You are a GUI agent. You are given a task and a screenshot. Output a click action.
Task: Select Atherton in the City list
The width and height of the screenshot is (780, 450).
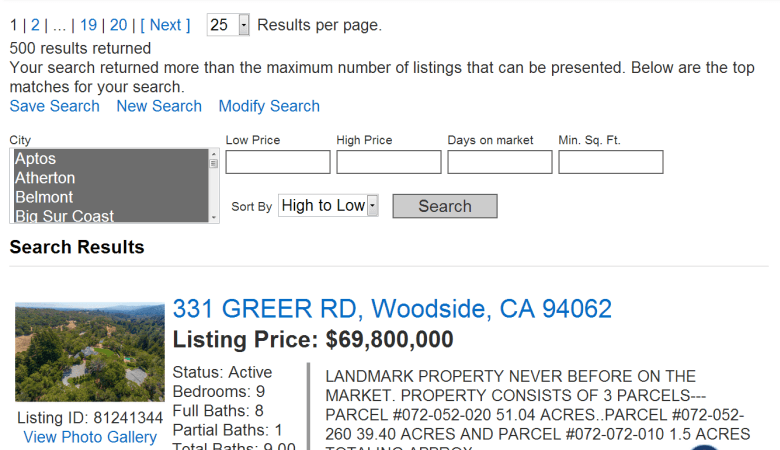pos(45,178)
